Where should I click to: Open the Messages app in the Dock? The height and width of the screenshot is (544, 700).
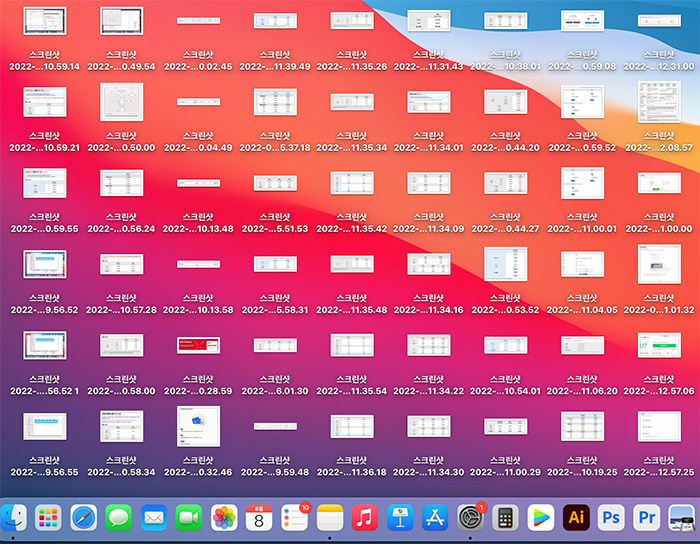[119, 518]
